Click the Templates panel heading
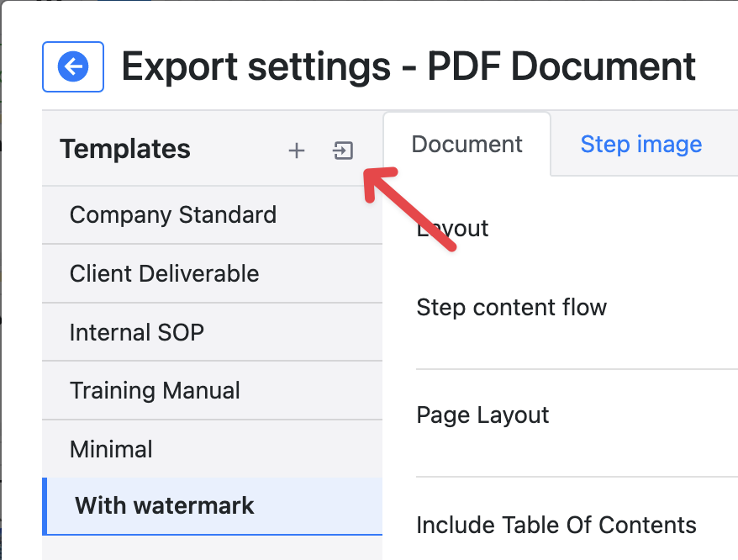This screenshot has width=738, height=560. 125,150
